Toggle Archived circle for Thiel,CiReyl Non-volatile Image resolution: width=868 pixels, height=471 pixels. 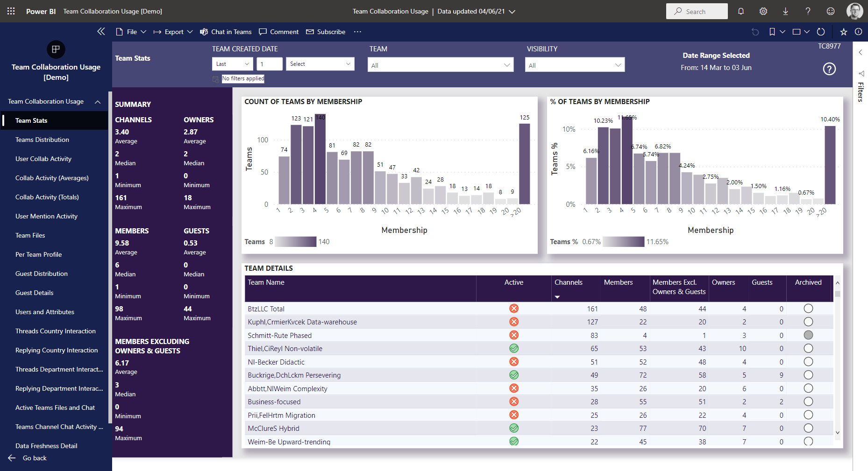coord(809,348)
